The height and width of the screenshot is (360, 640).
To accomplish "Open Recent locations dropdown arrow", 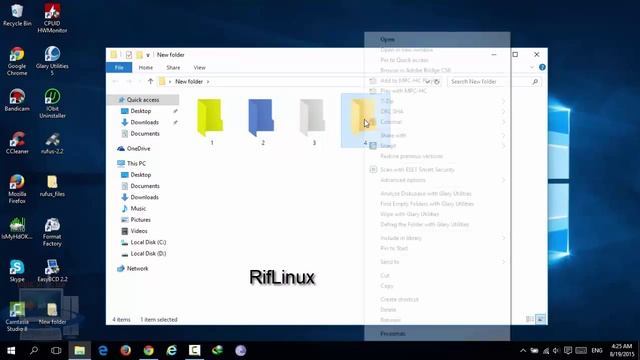I will click(139, 82).
